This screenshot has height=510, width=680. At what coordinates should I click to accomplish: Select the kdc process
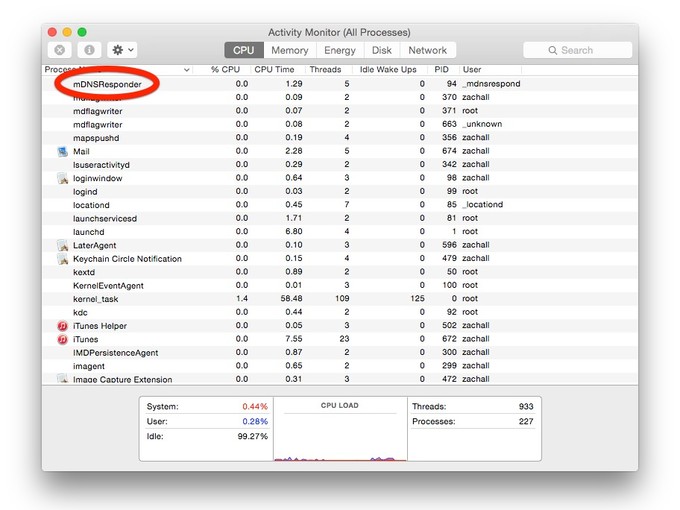pos(340,313)
